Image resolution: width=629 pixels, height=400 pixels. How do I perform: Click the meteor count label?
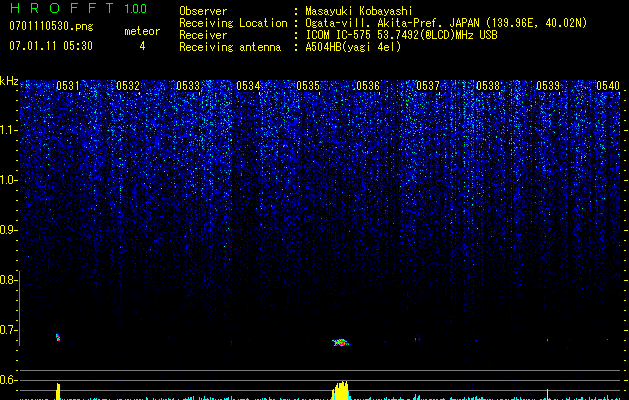142,31
